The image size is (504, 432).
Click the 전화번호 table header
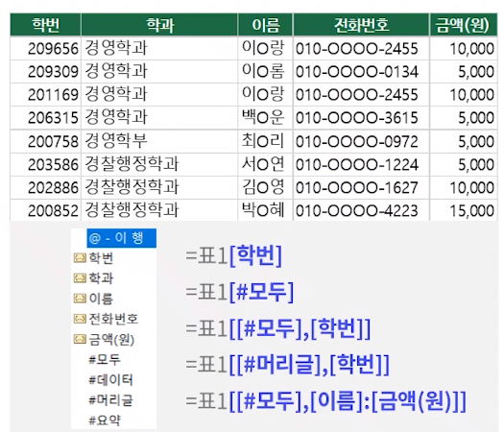(x=361, y=25)
